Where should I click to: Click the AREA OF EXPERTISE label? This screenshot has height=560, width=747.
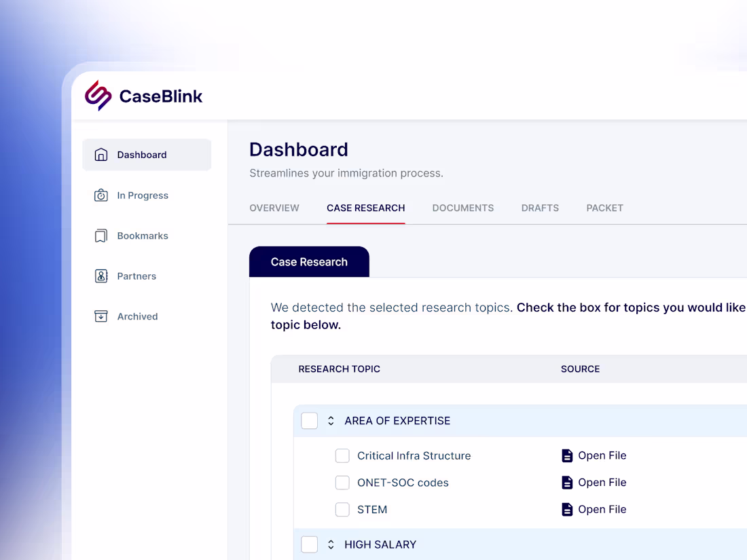pyautogui.click(x=397, y=421)
